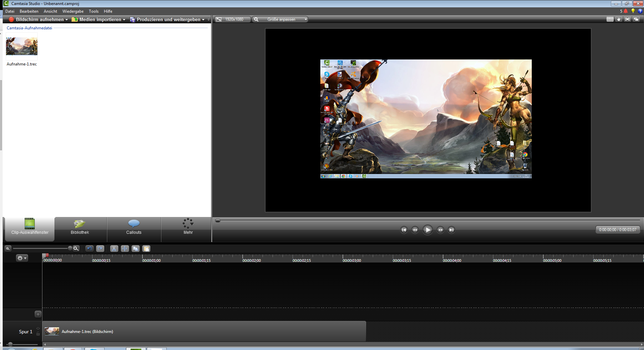Click Bildschirm aufnehmen record button
Image resolution: width=644 pixels, height=350 pixels.
click(x=36, y=19)
